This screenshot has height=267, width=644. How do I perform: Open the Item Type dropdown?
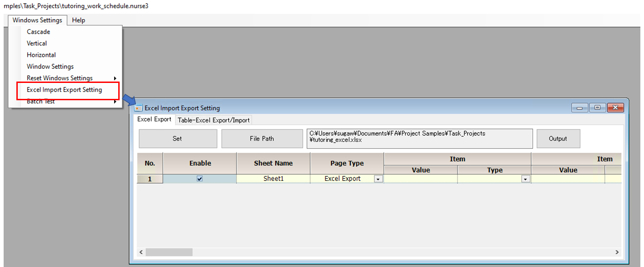click(526, 179)
